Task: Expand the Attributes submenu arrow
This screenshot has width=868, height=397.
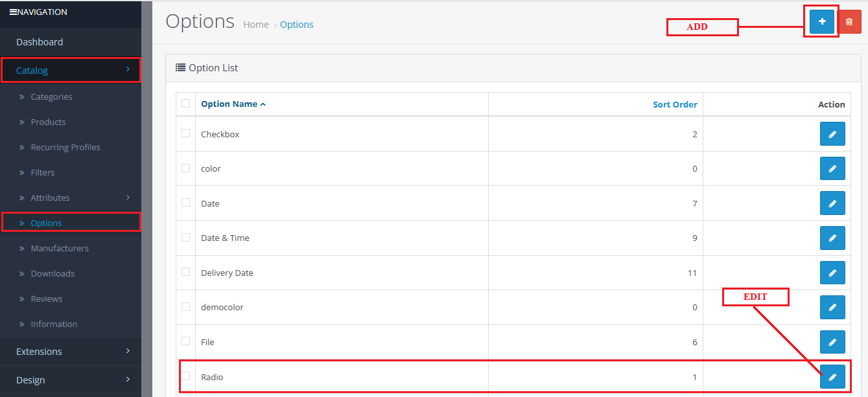Action: point(128,198)
